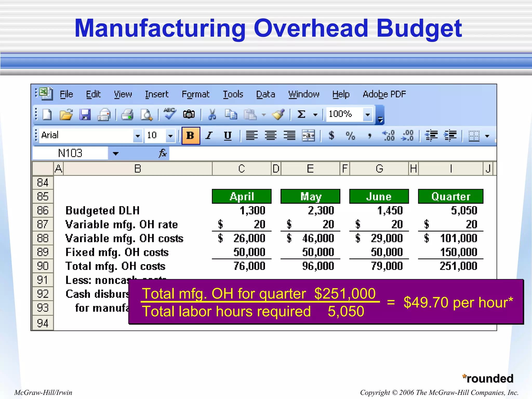532x399 pixels.
Task: Click Merge and Center icon
Action: [308, 135]
